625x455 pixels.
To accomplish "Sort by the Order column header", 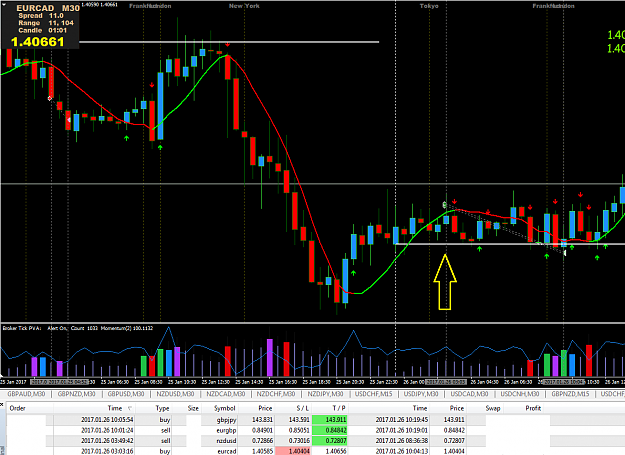I will coord(18,408).
